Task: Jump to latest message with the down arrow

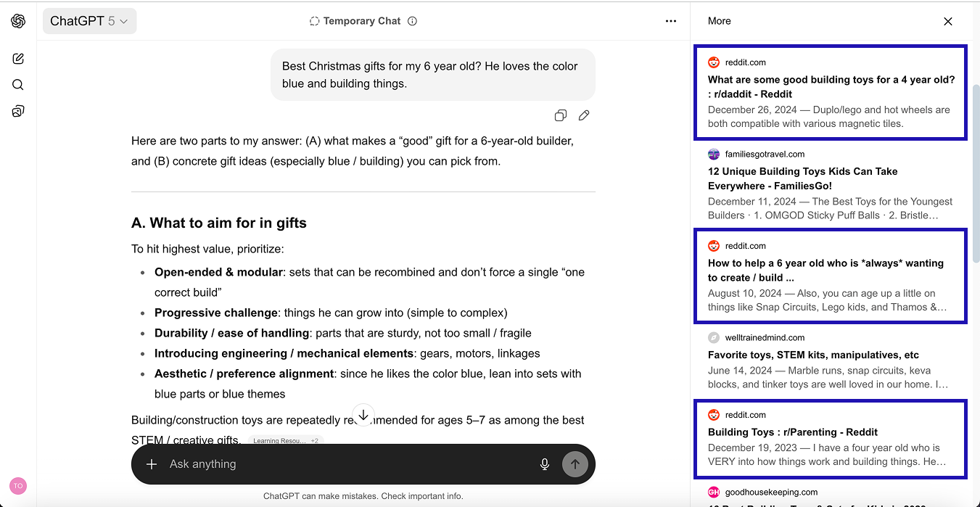Action: pyautogui.click(x=363, y=414)
